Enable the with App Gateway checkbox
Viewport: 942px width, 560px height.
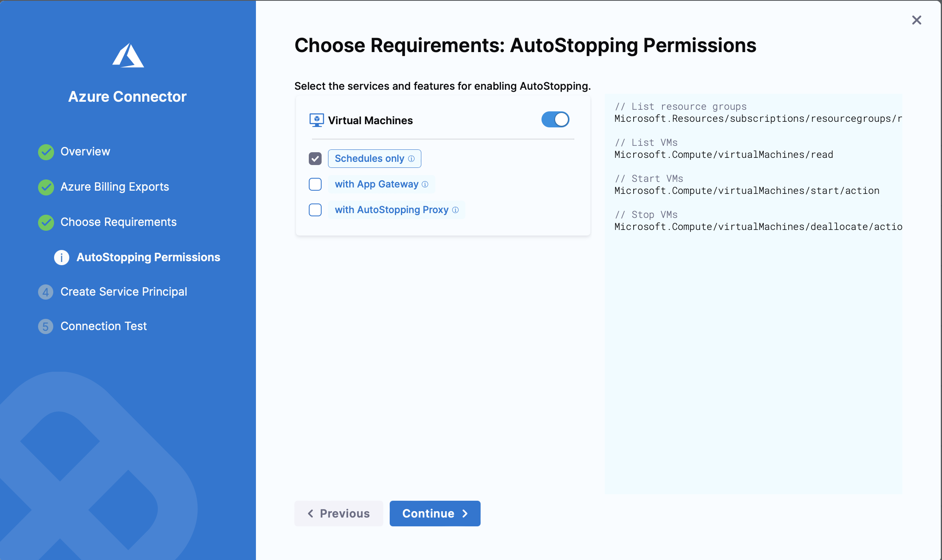pos(315,184)
